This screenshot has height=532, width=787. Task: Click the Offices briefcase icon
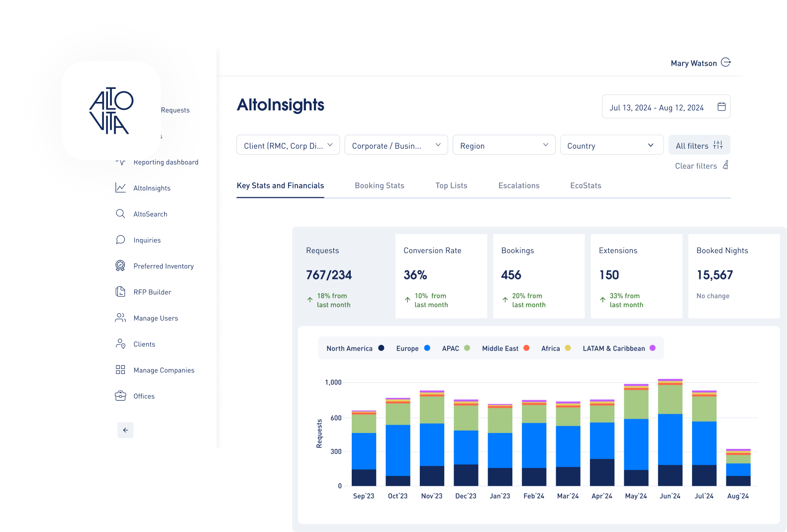click(x=120, y=396)
